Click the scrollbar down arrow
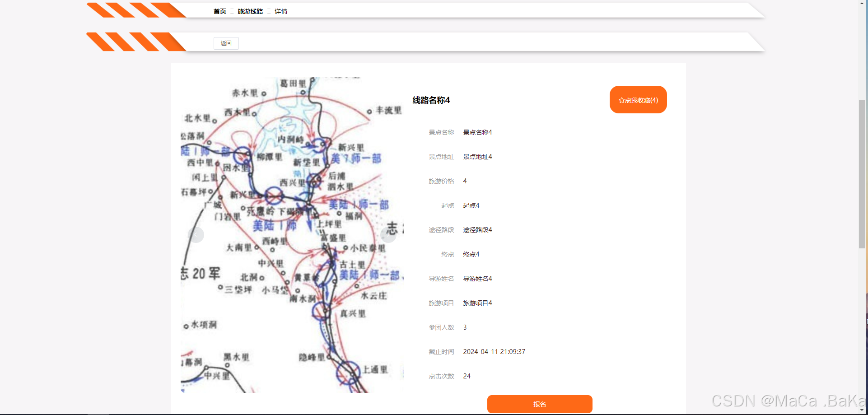 pyautogui.click(x=862, y=410)
